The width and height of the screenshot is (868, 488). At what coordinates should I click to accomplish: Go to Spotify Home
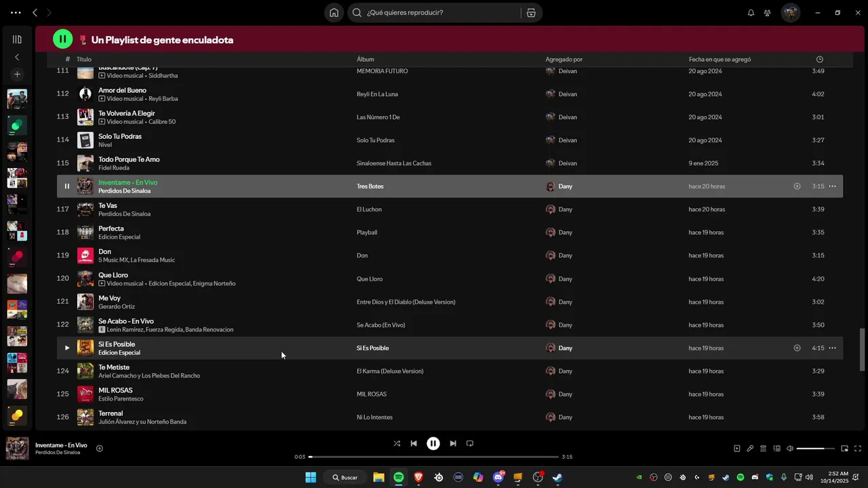[x=334, y=12]
